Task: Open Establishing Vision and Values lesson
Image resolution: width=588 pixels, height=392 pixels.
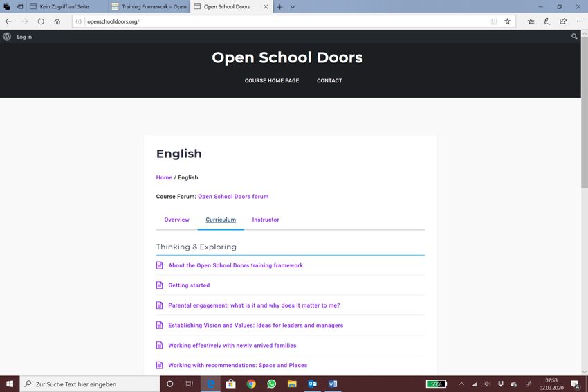Action: pyautogui.click(x=255, y=325)
